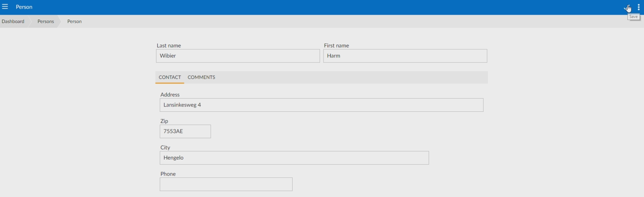Viewport: 644px width, 197px height.
Task: Go to Dashboard in the breadcrumb
Action: 13,21
